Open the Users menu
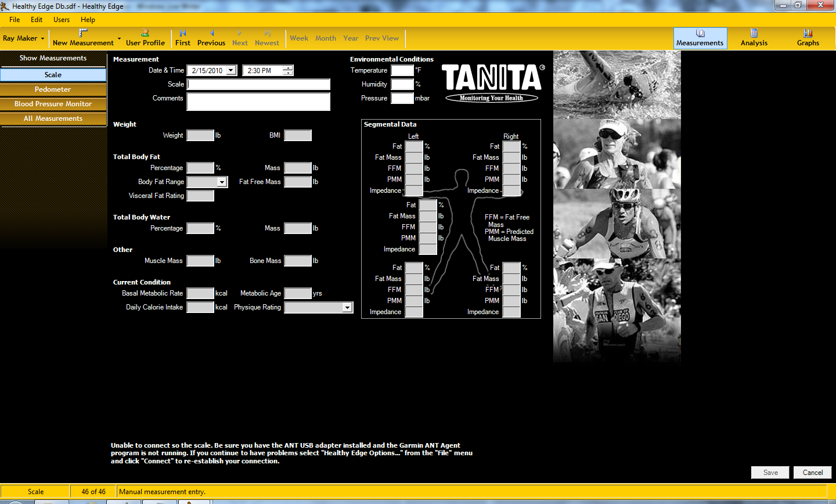The width and height of the screenshot is (836, 504). (x=62, y=20)
